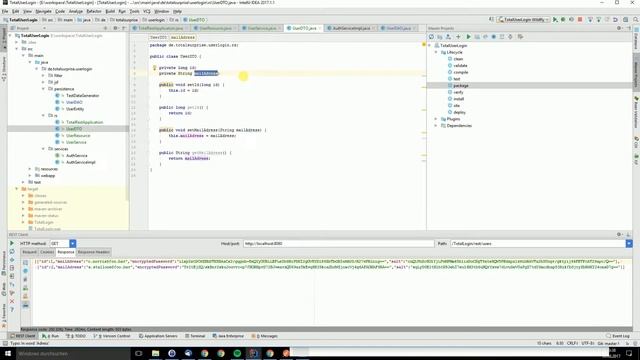
Task: Select the install lifecycle goal
Action: click(x=458, y=99)
